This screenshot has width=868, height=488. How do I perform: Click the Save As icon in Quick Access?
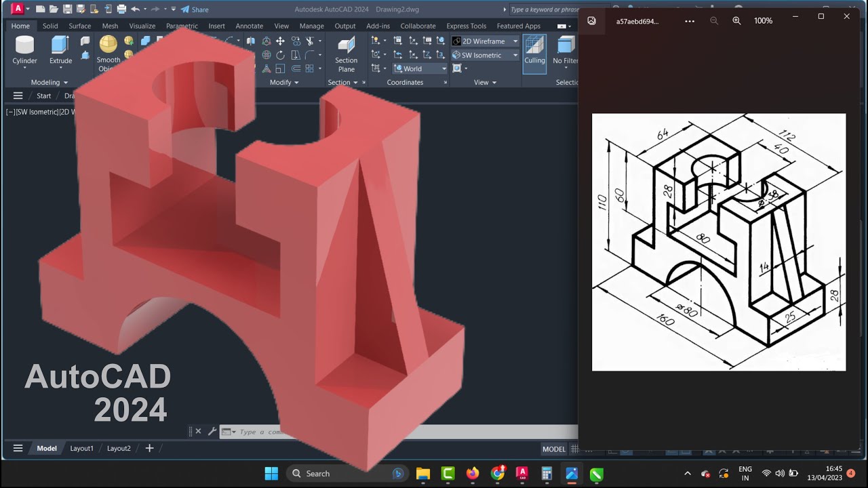tap(81, 9)
